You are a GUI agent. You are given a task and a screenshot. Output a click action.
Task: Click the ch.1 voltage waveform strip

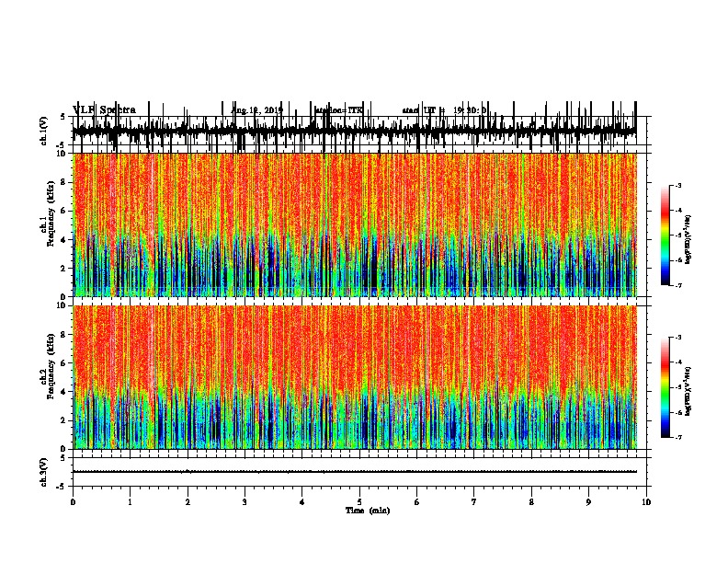354,131
